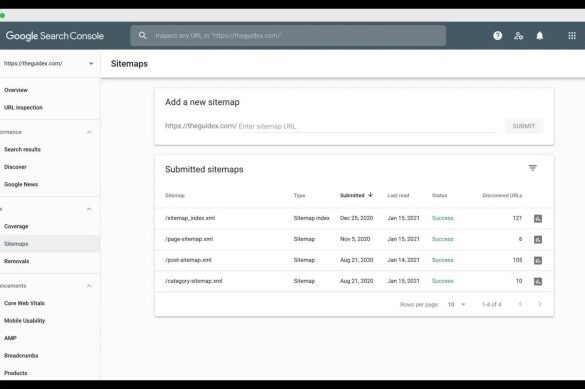585x389 pixels.
Task: Open the filter icon in Submitted sitemaps
Action: coord(532,168)
